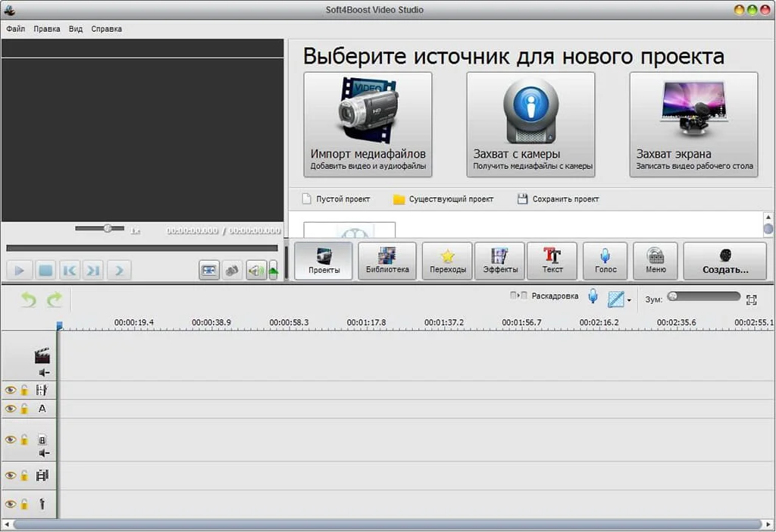Open the dropdown arrow beside the pencil tool

tap(629, 301)
